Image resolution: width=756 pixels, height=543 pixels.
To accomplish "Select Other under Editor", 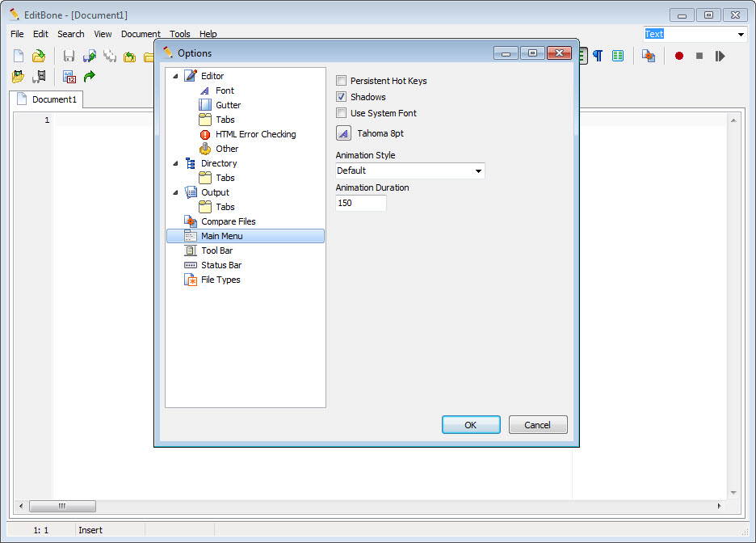I will [x=227, y=149].
